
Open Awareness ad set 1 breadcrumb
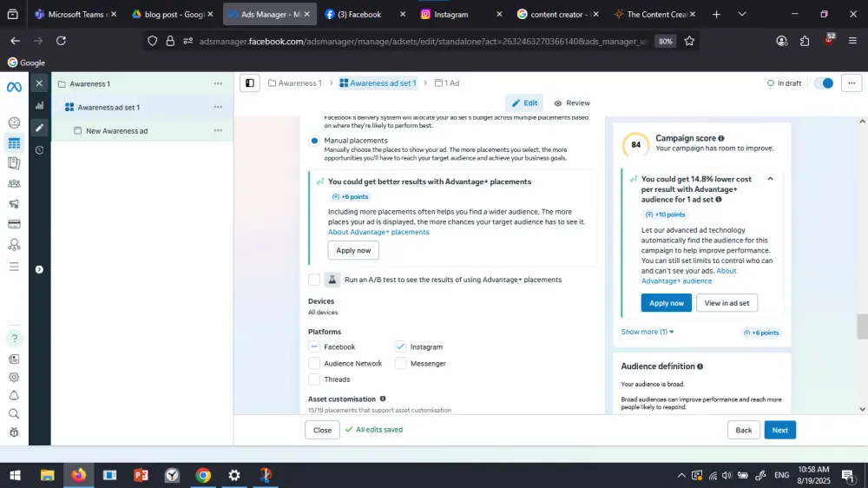coord(378,83)
